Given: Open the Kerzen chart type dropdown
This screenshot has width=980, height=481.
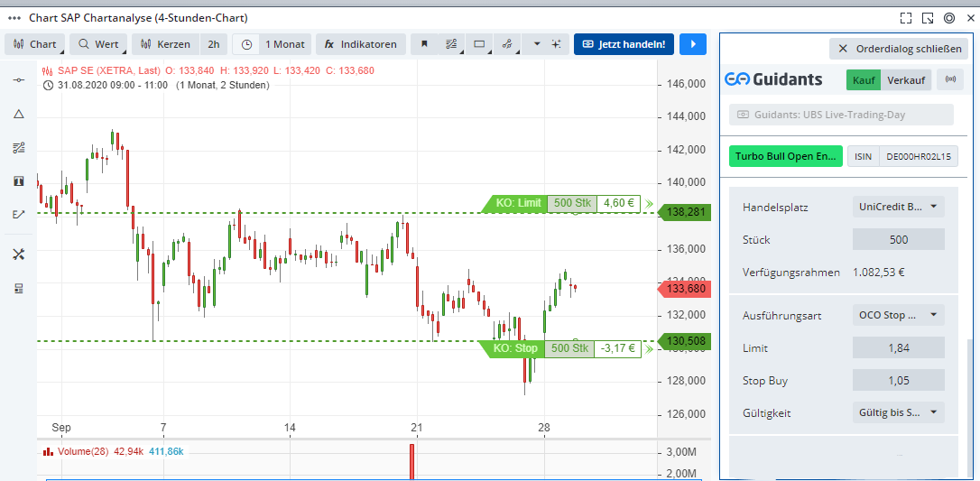Looking at the screenshot, I should click(x=166, y=44).
